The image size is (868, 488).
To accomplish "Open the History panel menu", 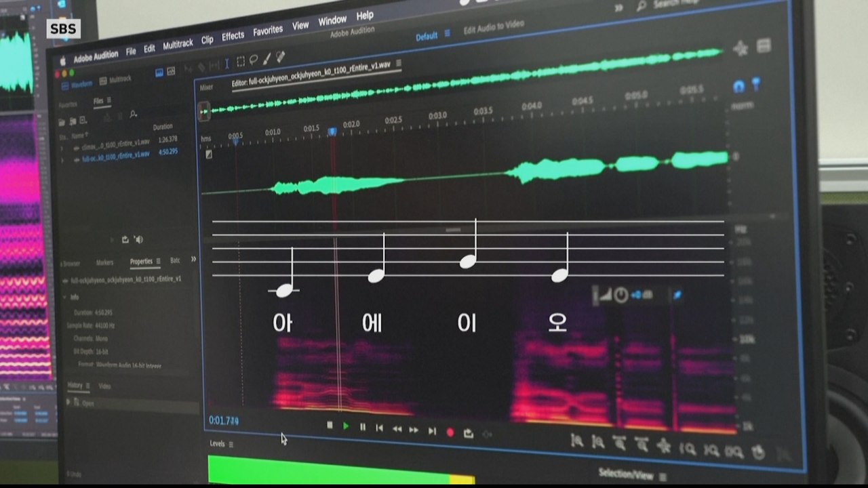I will click(89, 386).
